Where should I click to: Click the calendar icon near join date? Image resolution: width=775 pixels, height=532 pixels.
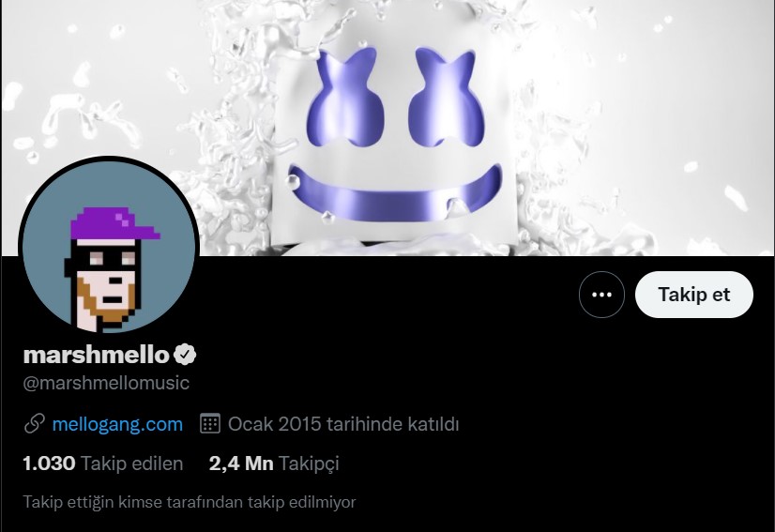[x=209, y=424]
